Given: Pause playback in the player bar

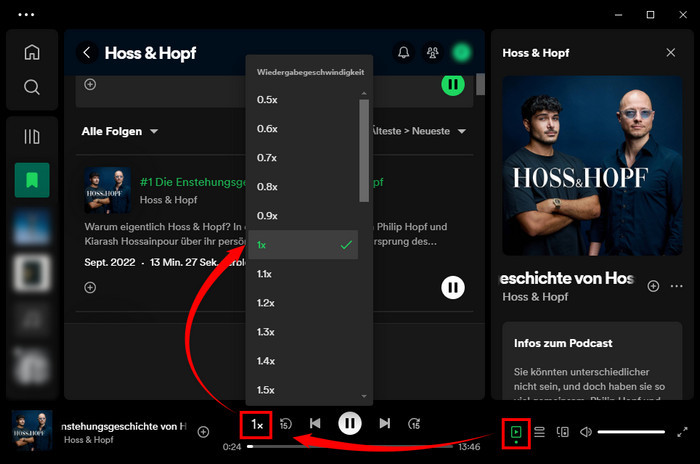Looking at the screenshot, I should tap(350, 423).
